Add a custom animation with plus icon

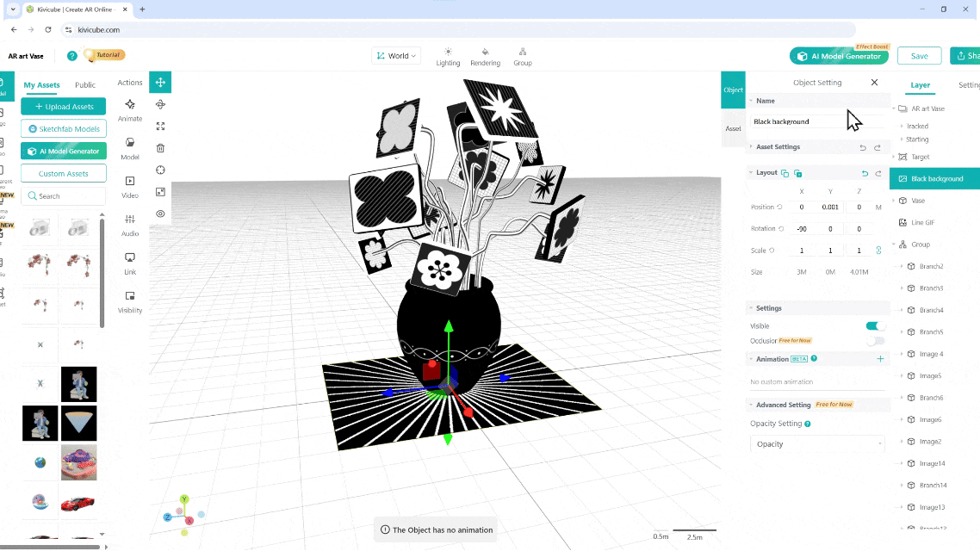point(880,359)
